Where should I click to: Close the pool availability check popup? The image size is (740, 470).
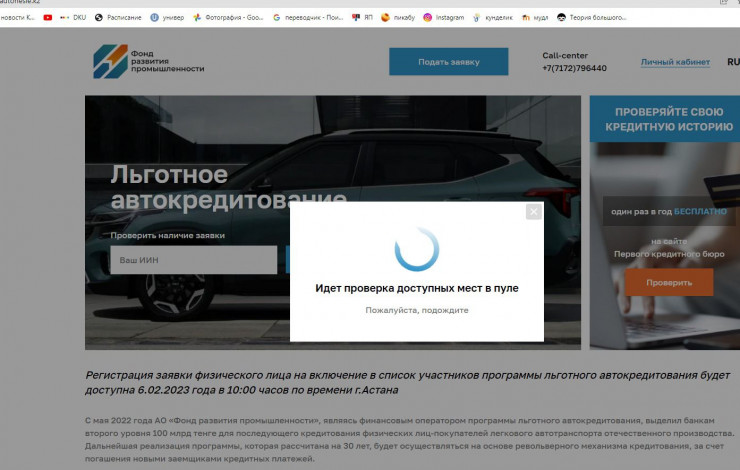533,212
